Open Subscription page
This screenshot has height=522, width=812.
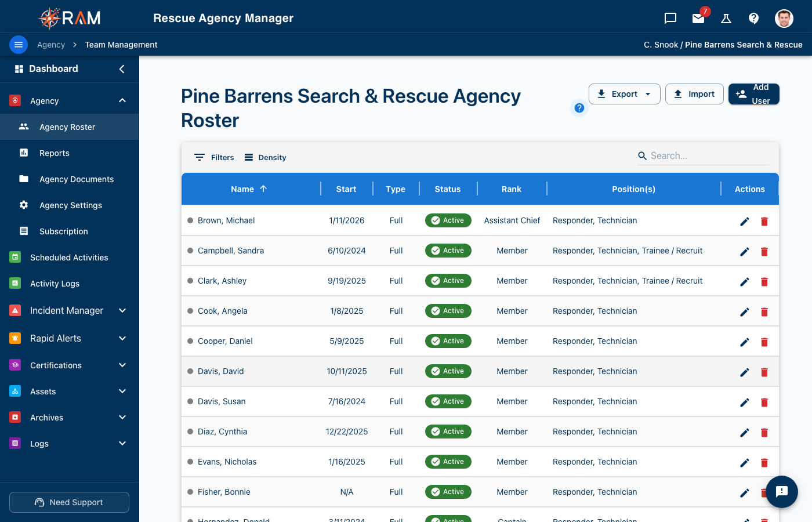click(x=70, y=231)
